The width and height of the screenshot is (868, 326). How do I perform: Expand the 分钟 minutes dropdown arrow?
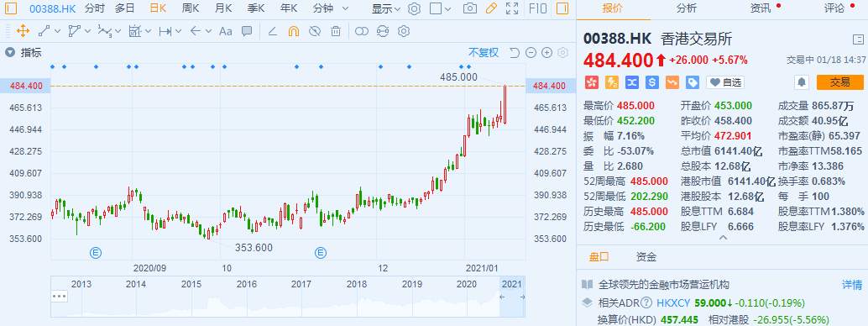(345, 8)
